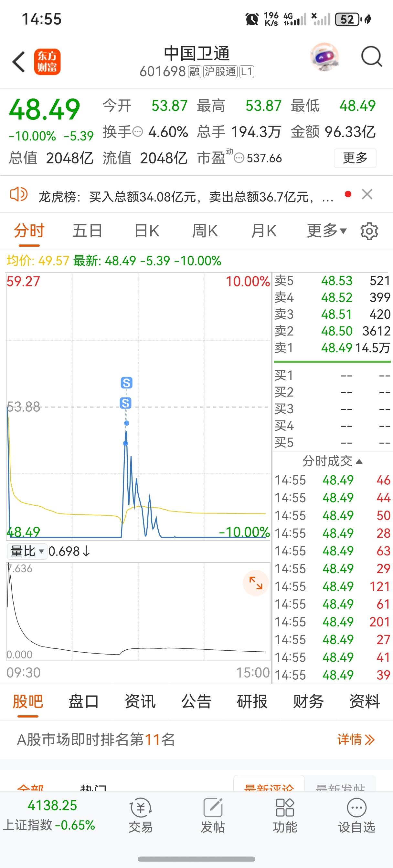This screenshot has height=868, width=393.
Task: Select the 股吧 section tab
Action: (x=28, y=702)
